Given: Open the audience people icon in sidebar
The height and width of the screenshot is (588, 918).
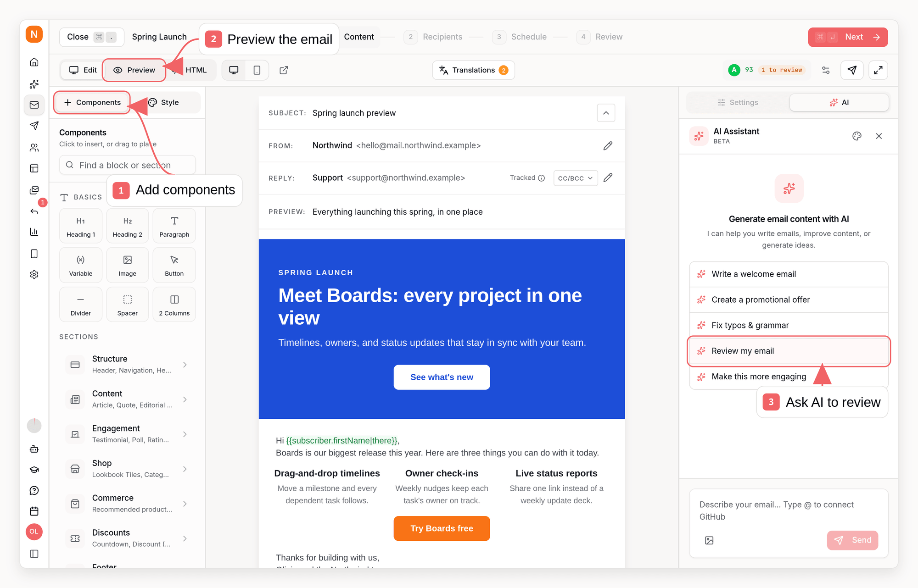Looking at the screenshot, I should coord(34,147).
